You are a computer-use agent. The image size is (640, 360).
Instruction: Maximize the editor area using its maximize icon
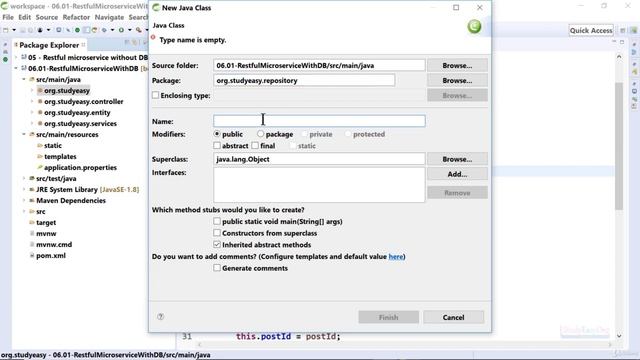point(622,42)
